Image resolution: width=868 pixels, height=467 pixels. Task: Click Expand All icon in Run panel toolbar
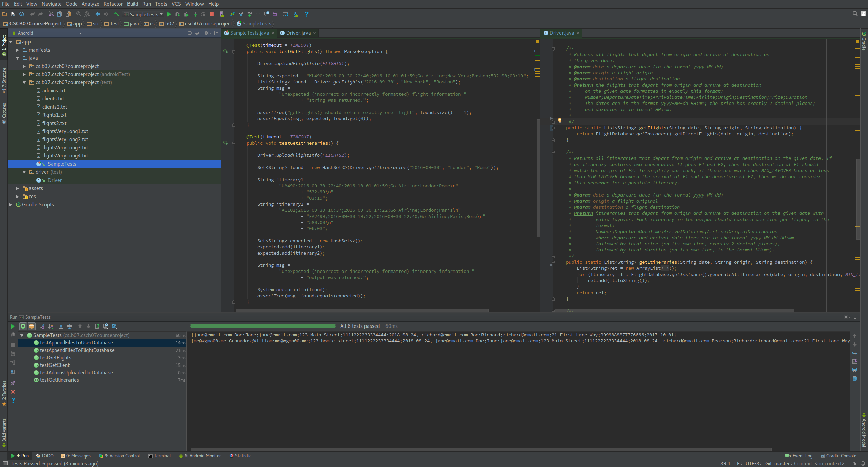(61, 326)
